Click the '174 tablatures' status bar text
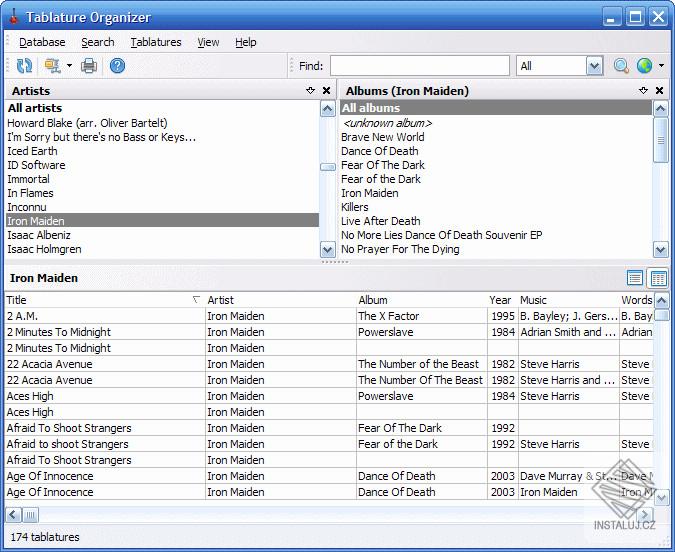Viewport: 675px width, 552px height. (45, 537)
